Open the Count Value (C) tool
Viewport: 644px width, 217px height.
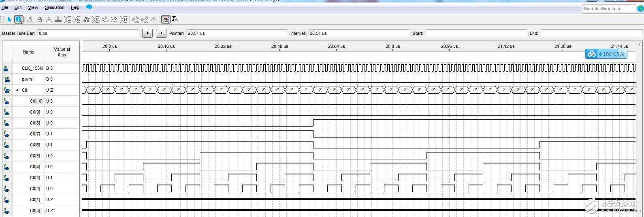[96, 19]
